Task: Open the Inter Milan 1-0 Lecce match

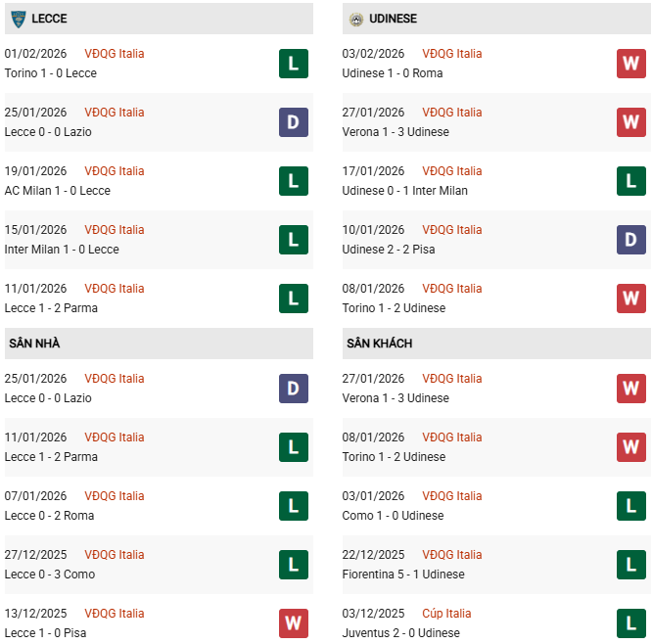Action: pyautogui.click(x=62, y=250)
